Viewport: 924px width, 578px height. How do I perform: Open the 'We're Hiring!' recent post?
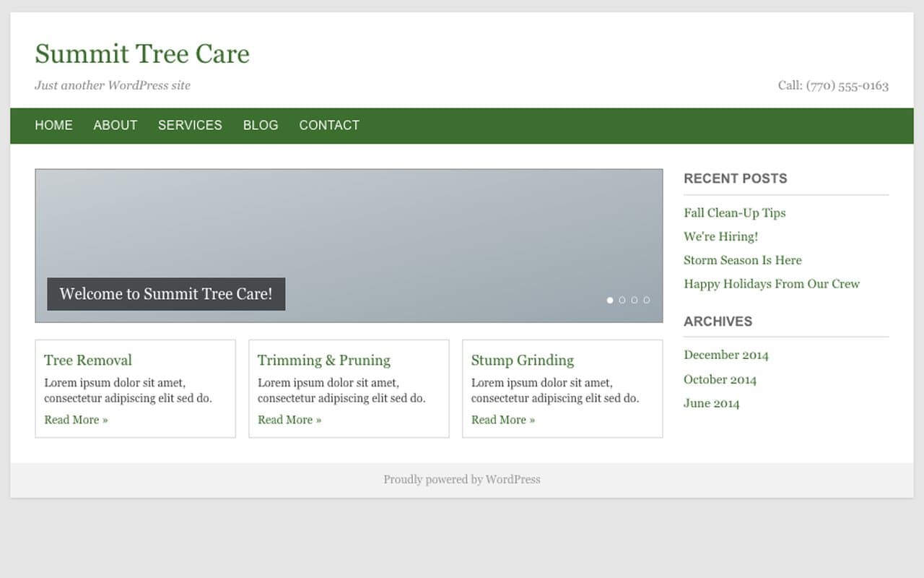point(721,236)
